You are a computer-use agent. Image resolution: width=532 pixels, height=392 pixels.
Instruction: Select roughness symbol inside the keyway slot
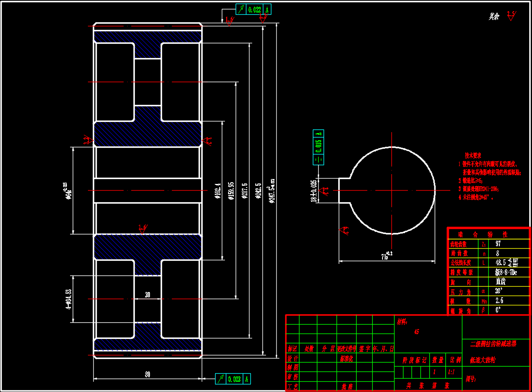(325, 191)
